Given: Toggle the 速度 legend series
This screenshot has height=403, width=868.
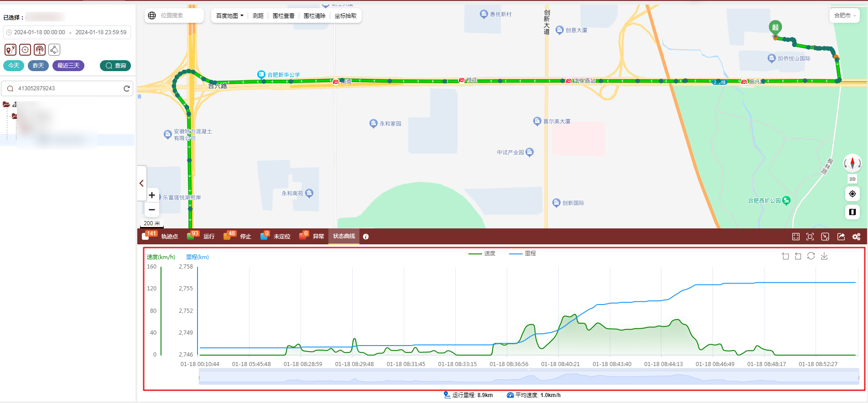Looking at the screenshot, I should pyautogui.click(x=482, y=253).
